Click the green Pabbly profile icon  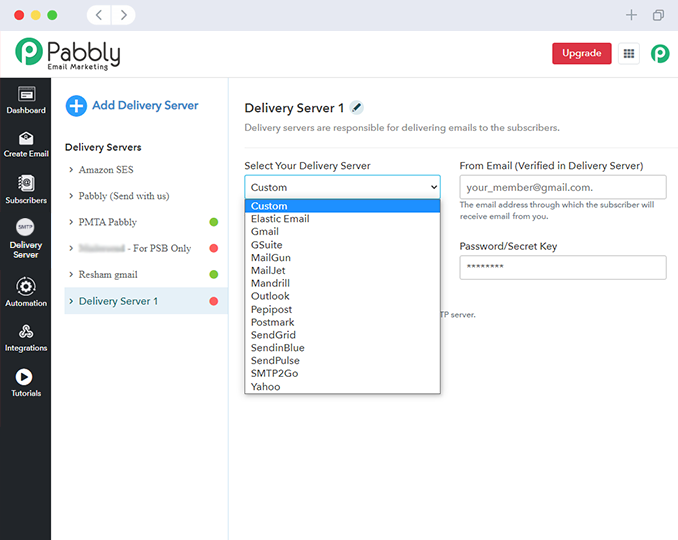coord(660,54)
